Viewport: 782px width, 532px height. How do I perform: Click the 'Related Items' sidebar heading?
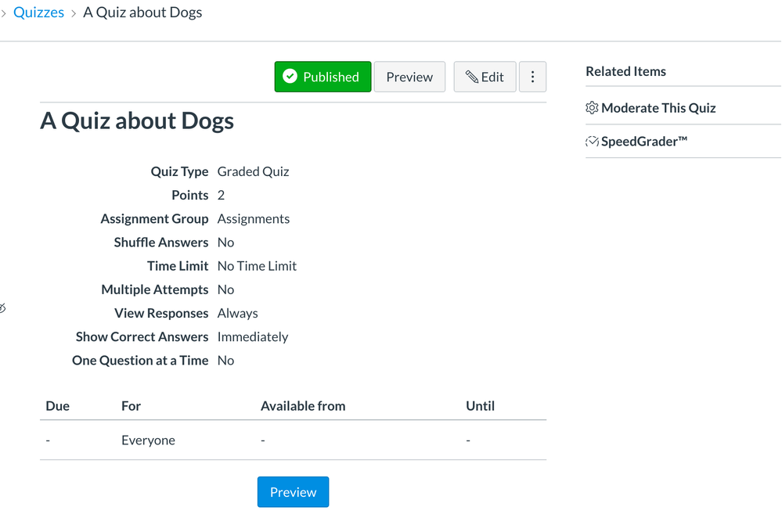click(x=625, y=71)
